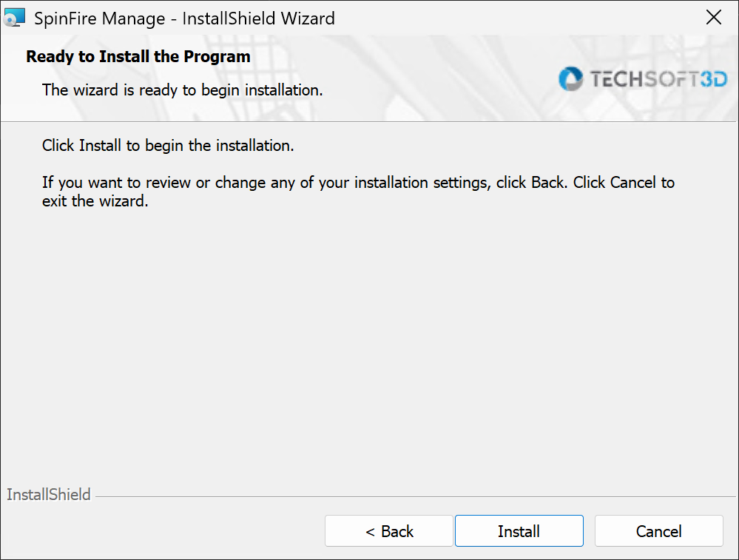Start installation with the Install button
The height and width of the screenshot is (560, 739).
[x=519, y=530]
